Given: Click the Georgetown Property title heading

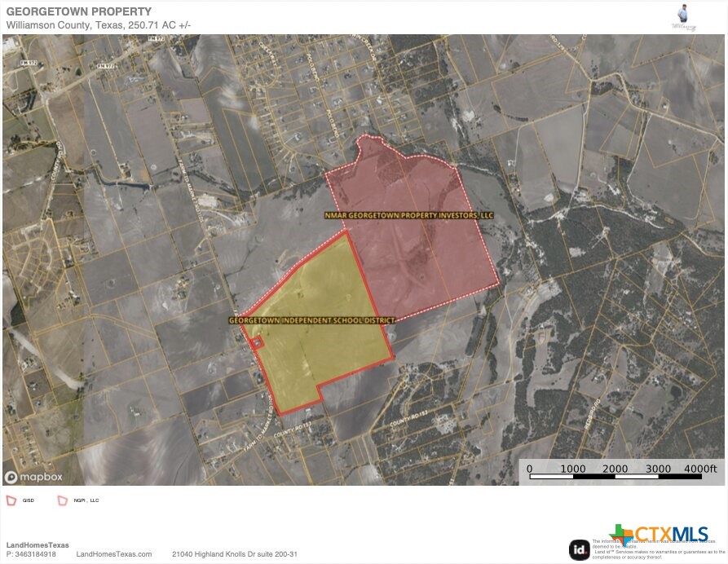Looking at the screenshot, I should [x=78, y=11].
